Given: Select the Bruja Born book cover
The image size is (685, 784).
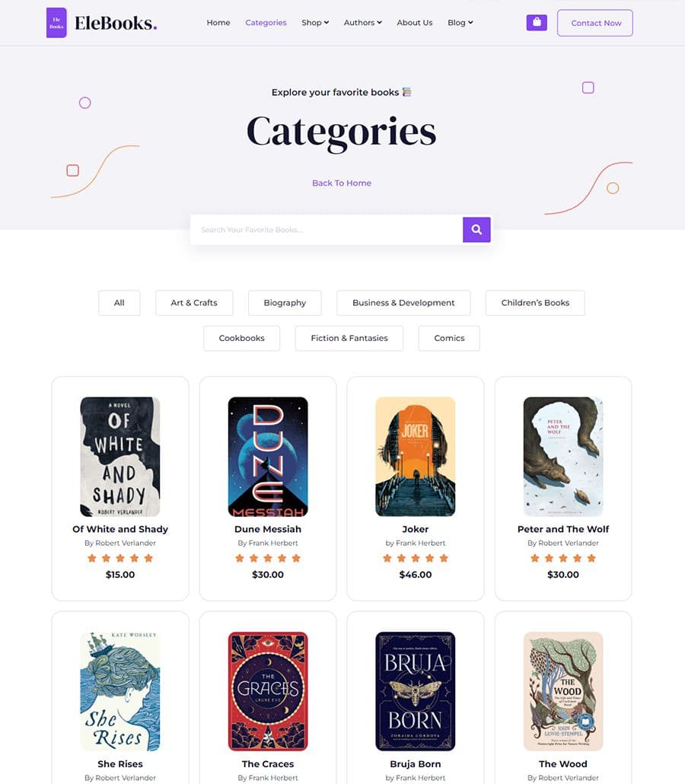Looking at the screenshot, I should [416, 691].
